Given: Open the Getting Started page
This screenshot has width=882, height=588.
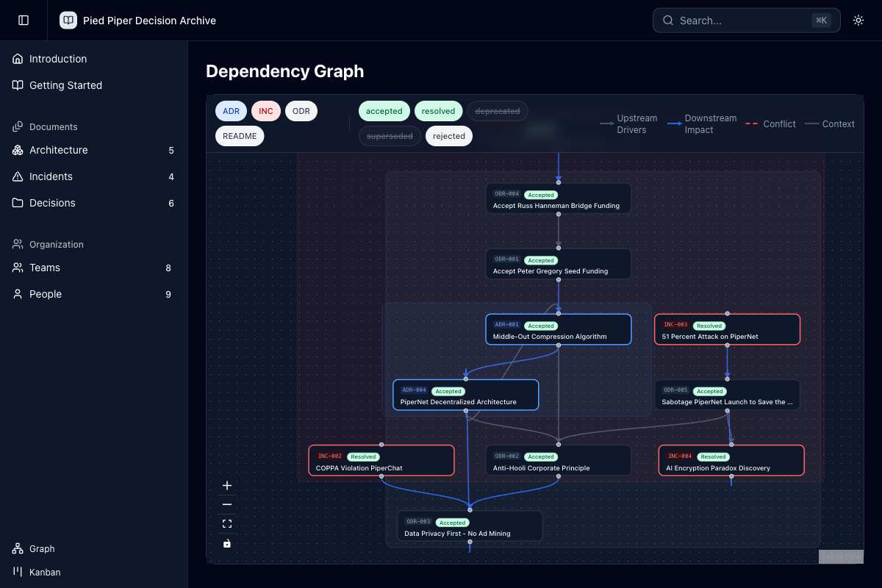Looking at the screenshot, I should [93, 85].
